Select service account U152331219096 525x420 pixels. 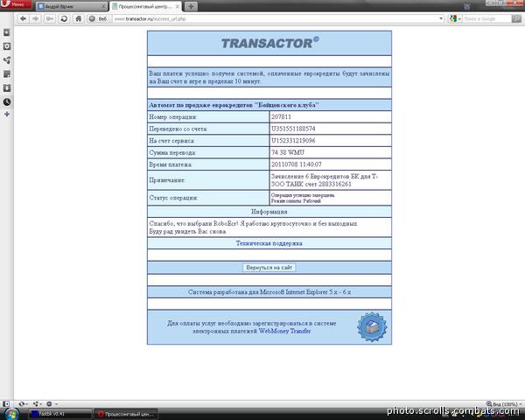click(293, 141)
